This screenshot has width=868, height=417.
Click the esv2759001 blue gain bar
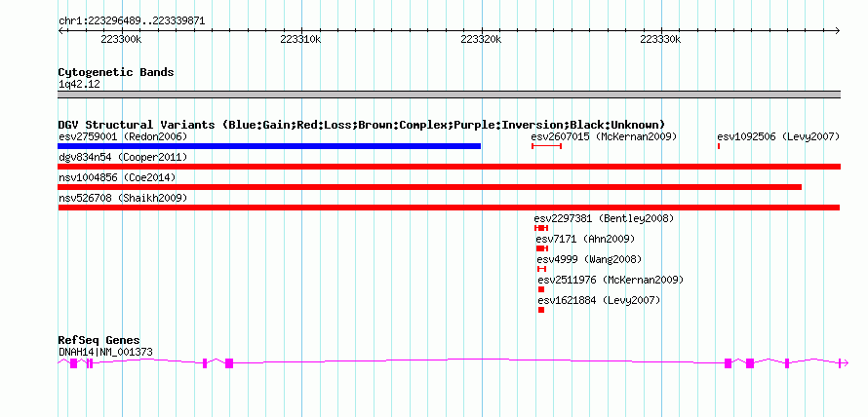(269, 146)
